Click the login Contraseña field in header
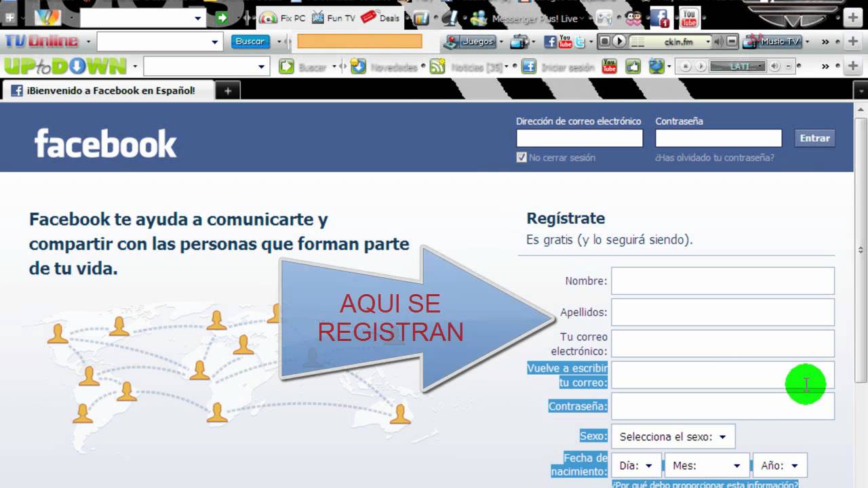This screenshot has width=868, height=488. click(x=718, y=138)
